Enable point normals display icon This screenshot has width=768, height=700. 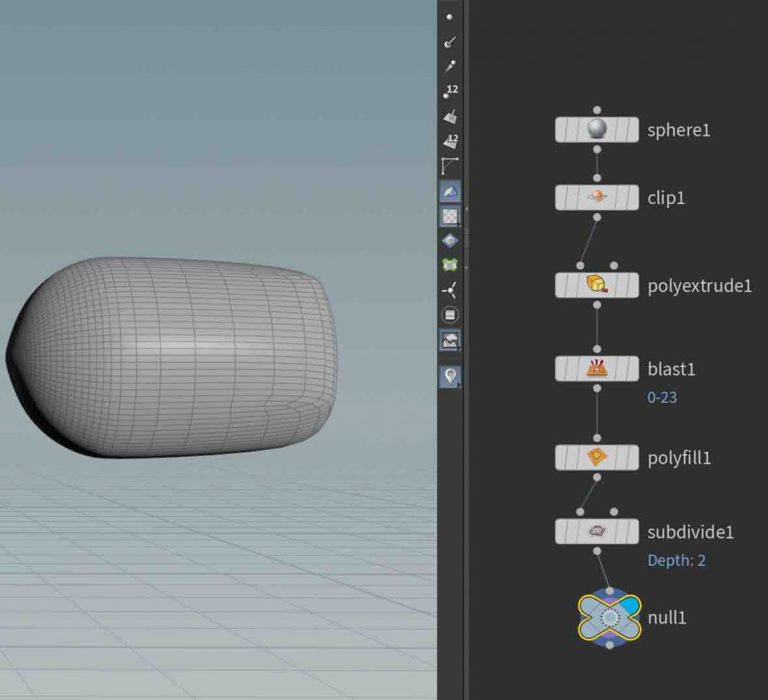tap(449, 41)
